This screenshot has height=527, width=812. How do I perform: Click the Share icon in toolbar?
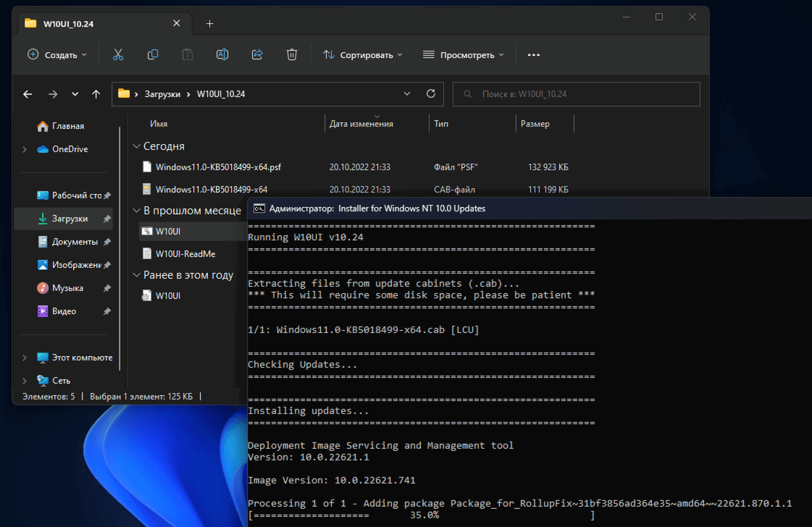click(256, 55)
